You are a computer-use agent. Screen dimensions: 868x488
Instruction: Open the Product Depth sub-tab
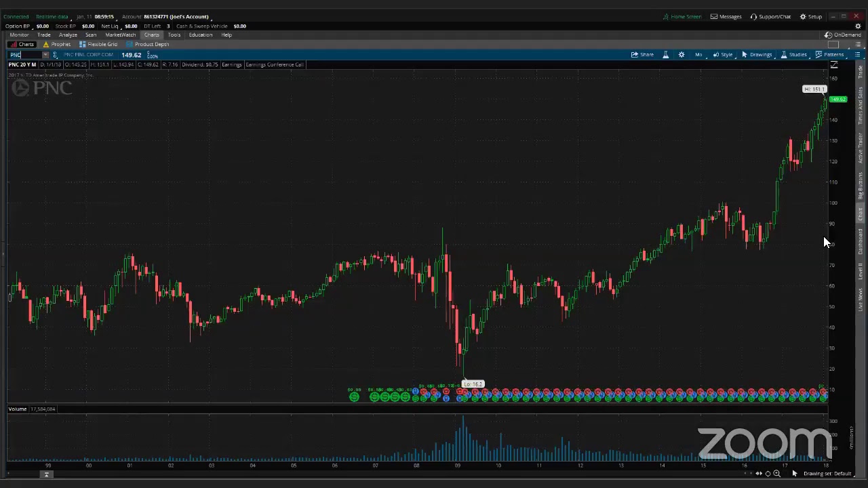[x=147, y=45]
